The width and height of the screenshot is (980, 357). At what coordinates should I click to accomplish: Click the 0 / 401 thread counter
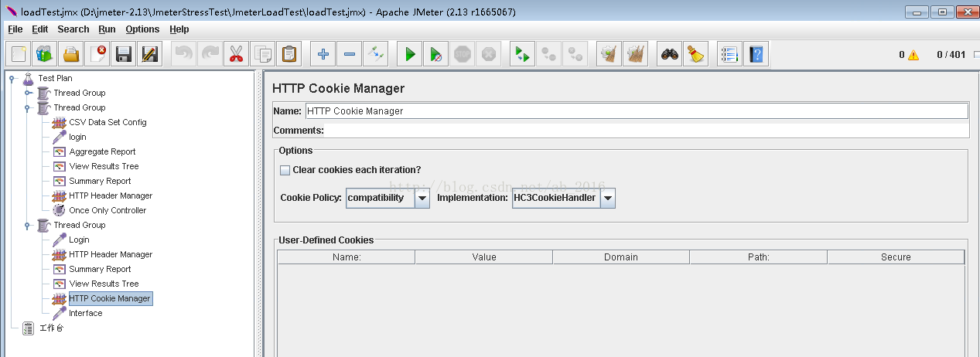coord(951,55)
